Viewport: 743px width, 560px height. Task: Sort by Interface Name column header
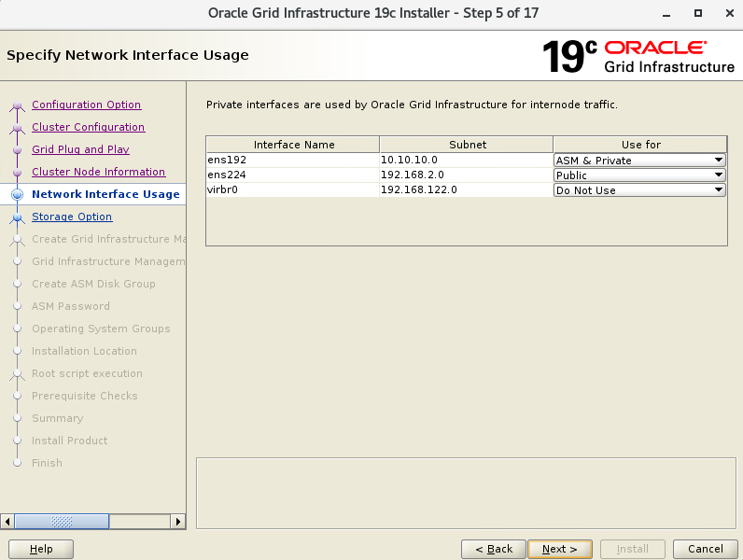click(293, 145)
